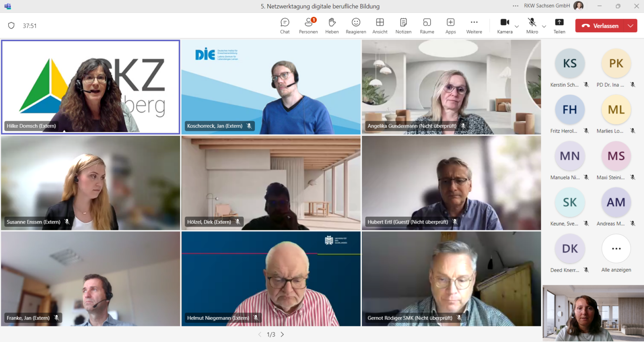Leave meeting with Verlassen button

coord(600,26)
